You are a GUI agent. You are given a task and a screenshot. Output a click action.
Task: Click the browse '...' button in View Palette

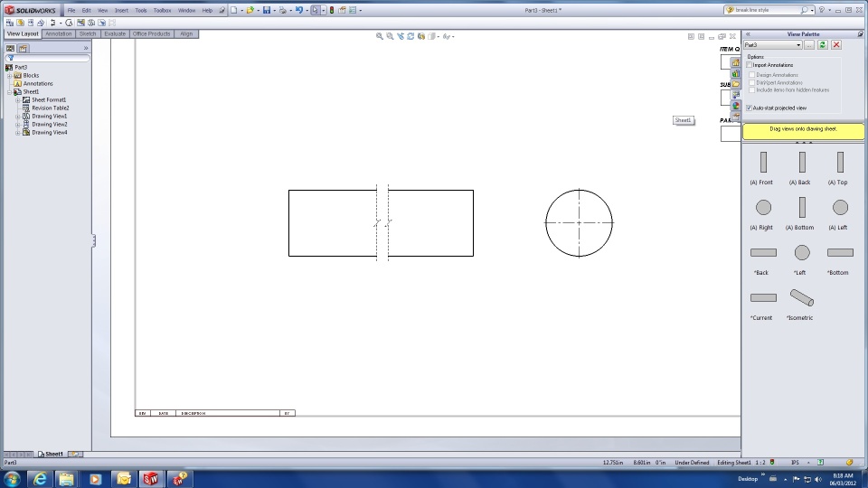(809, 45)
